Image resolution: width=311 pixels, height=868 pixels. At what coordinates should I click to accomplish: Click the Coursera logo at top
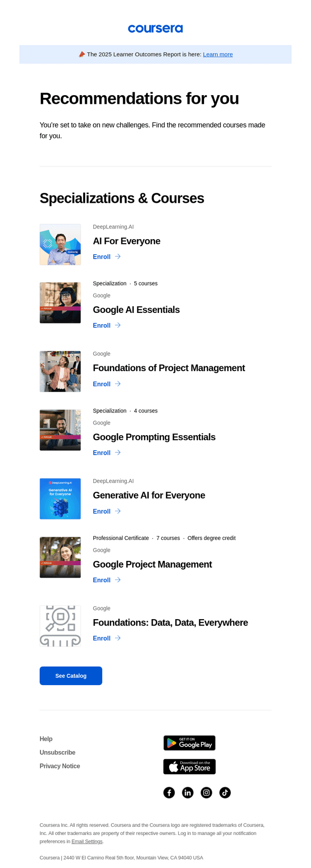pyautogui.click(x=155, y=29)
